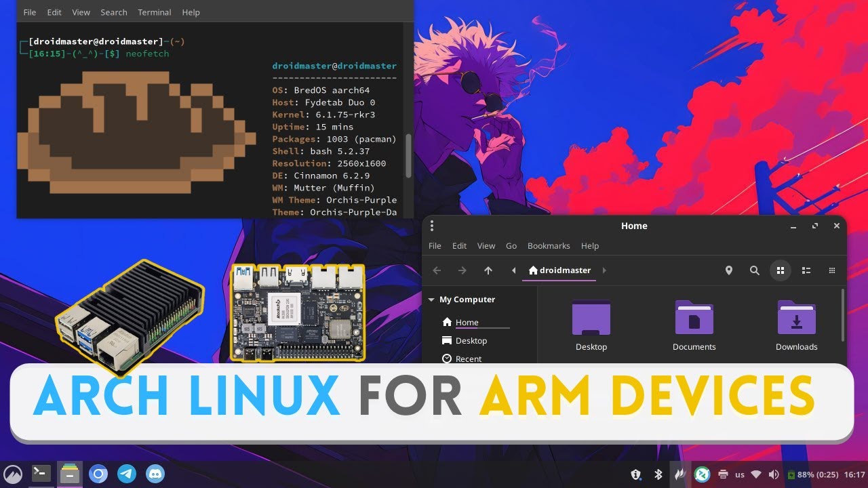Maximize the Home file manager window
Image resolution: width=868 pixels, height=488 pixels.
coord(815,226)
